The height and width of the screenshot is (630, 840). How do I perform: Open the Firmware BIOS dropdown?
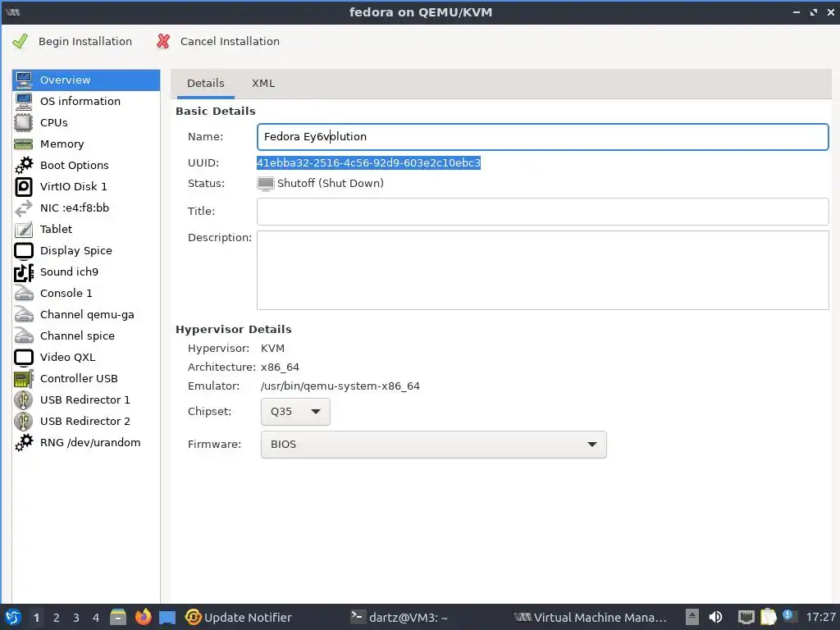tap(433, 444)
